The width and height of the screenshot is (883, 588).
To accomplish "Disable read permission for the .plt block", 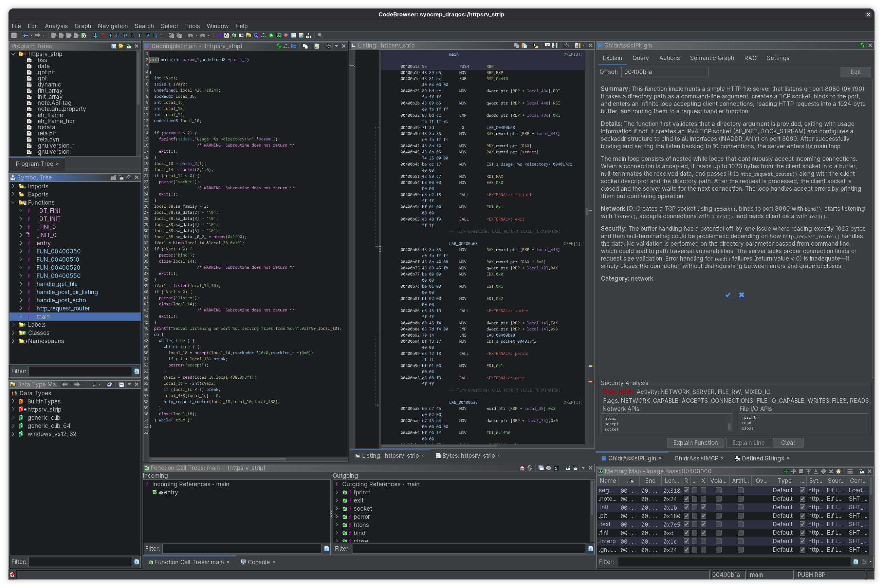I will 686,516.
